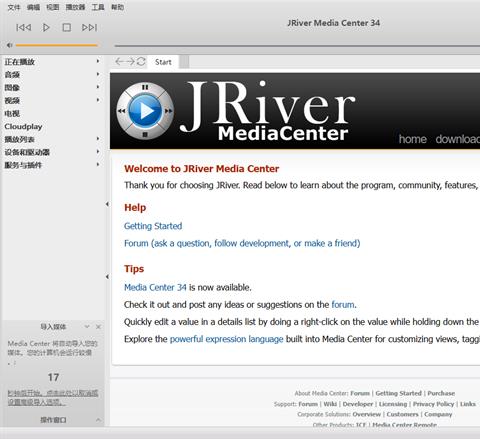Toggle the 操作窗口 panel chevron
The image size is (480, 439).
98,420
